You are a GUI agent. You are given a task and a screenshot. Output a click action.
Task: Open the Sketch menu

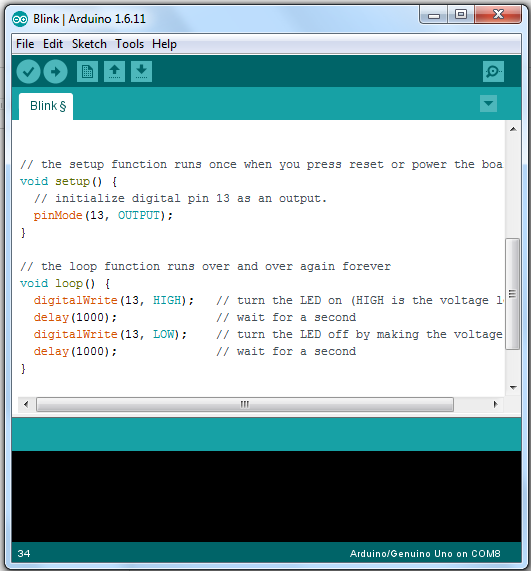[89, 44]
